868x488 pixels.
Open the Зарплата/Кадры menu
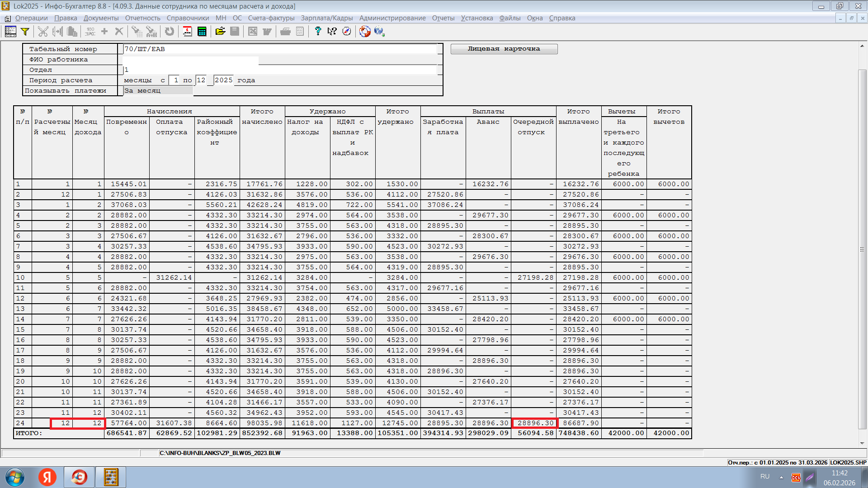[326, 18]
